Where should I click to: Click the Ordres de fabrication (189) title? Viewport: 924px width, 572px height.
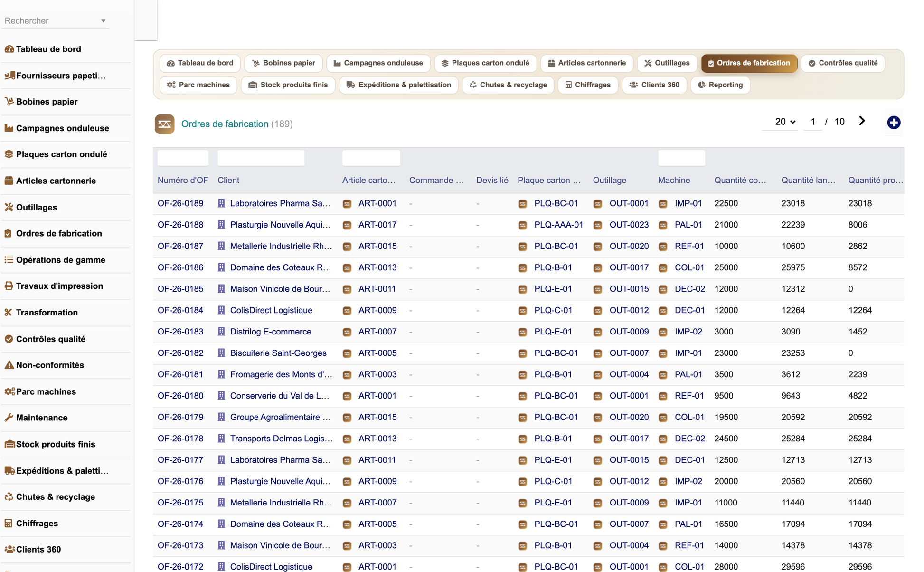click(237, 124)
